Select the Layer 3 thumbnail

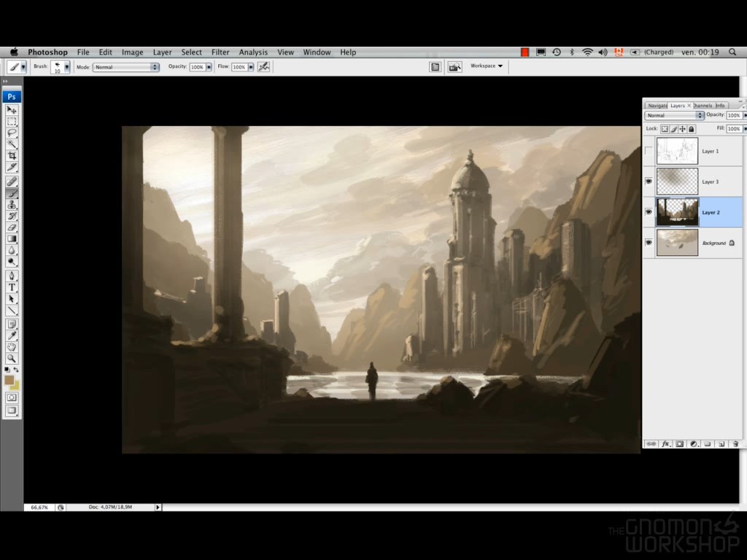[x=677, y=182]
